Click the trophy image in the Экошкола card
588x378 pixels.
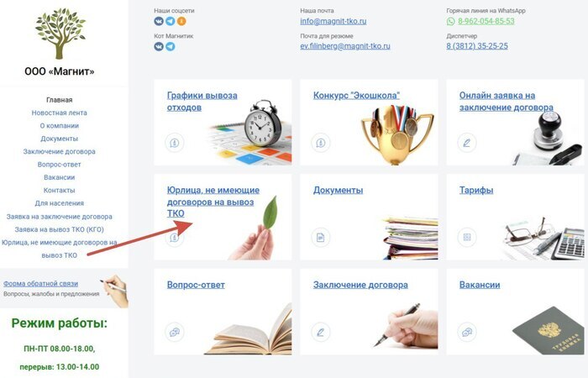click(x=397, y=135)
